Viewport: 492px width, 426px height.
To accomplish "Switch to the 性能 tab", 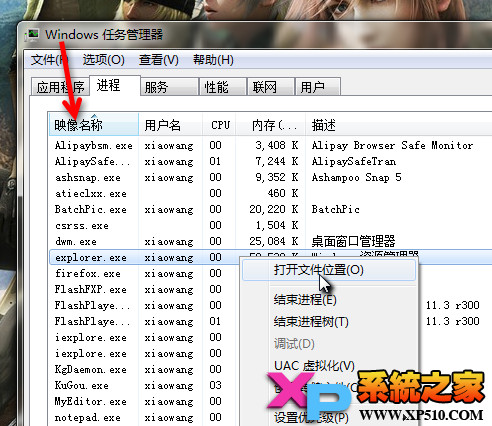I will tap(223, 87).
